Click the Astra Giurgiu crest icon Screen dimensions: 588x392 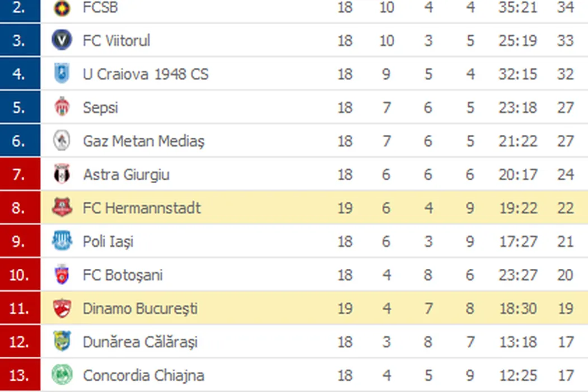pos(62,174)
